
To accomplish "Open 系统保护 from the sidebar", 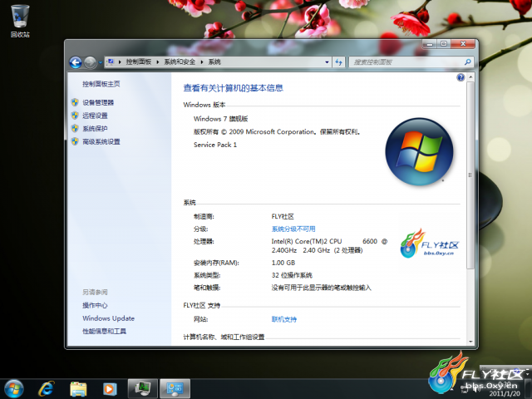I will (95, 128).
